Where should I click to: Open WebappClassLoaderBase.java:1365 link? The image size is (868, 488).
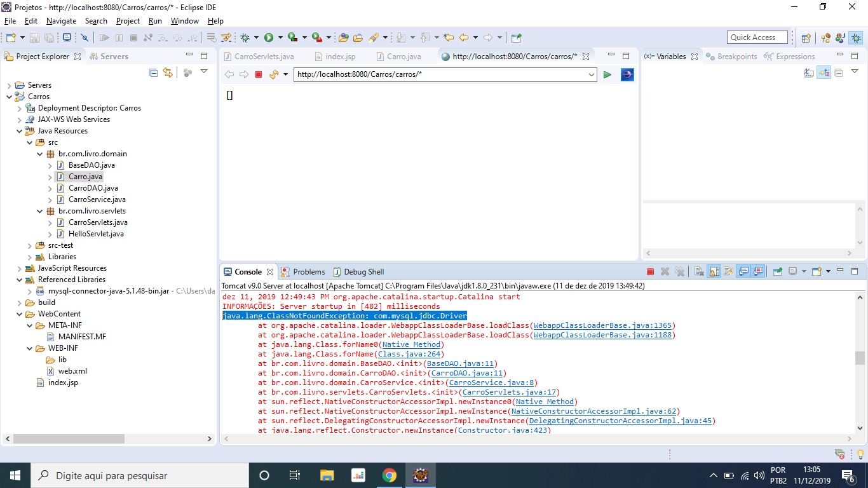coord(602,325)
